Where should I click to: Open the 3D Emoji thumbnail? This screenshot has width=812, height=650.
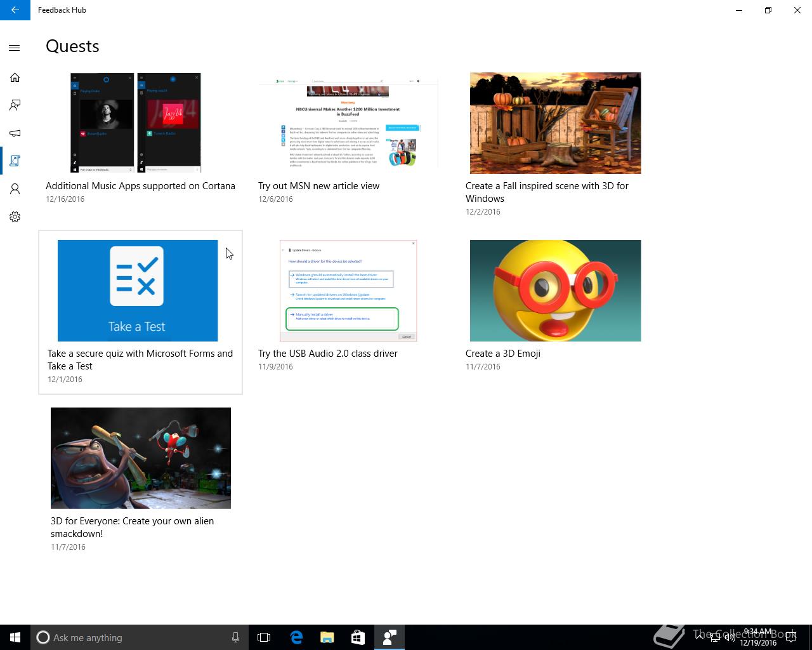(555, 291)
